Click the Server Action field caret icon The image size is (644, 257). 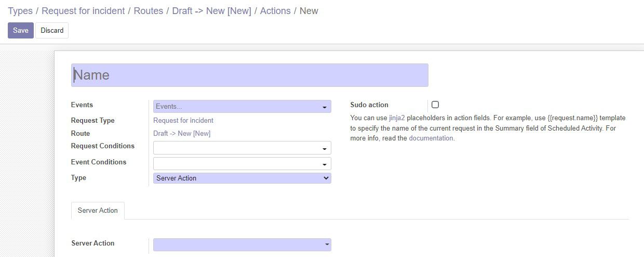point(327,244)
